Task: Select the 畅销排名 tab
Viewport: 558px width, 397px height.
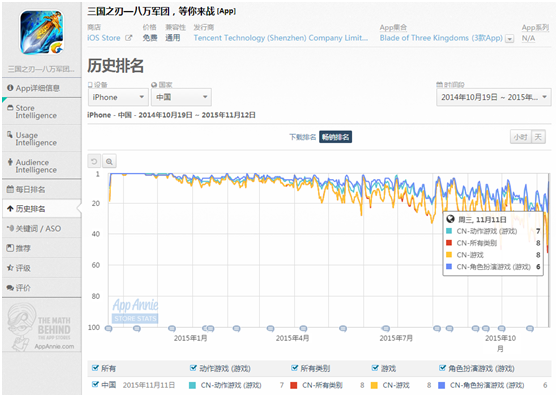Action: (x=335, y=137)
